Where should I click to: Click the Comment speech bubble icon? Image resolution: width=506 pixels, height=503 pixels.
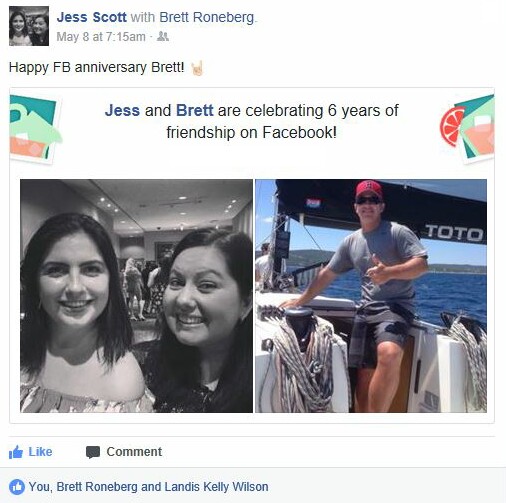click(93, 452)
